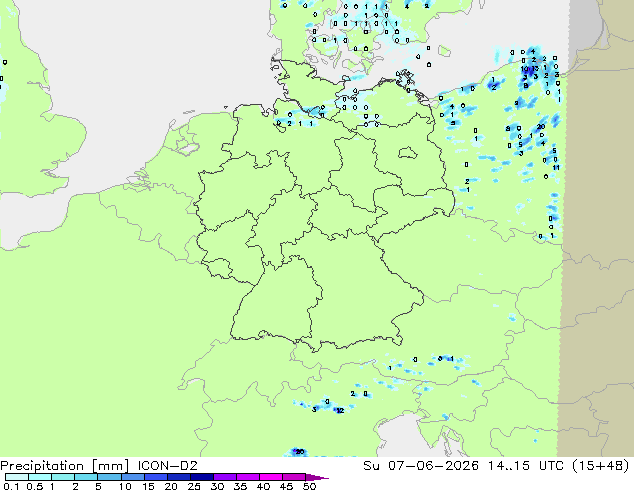Click the 'ICON-D2' model name text
Image resolution: width=634 pixels, height=490 pixels.
[167, 466]
